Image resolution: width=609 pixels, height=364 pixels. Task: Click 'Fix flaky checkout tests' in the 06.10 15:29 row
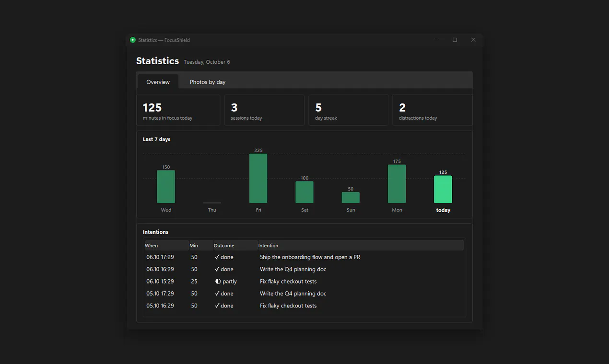(288, 282)
